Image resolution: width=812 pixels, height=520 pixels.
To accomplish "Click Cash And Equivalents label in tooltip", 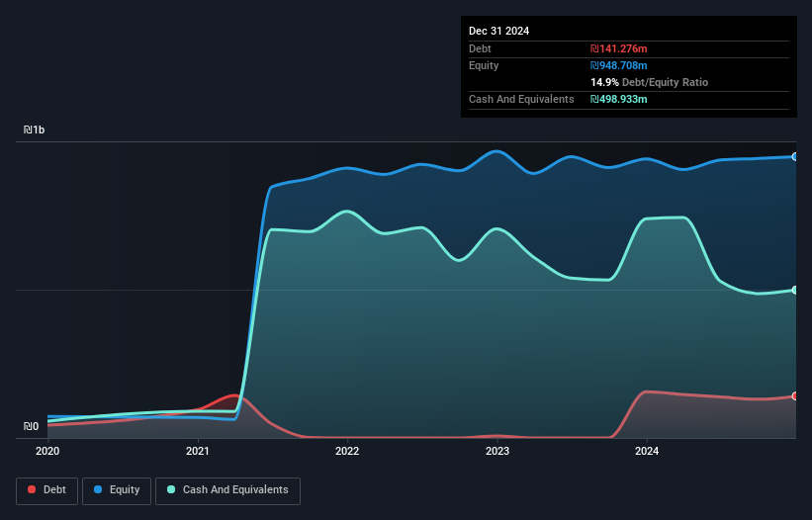I will [521, 99].
